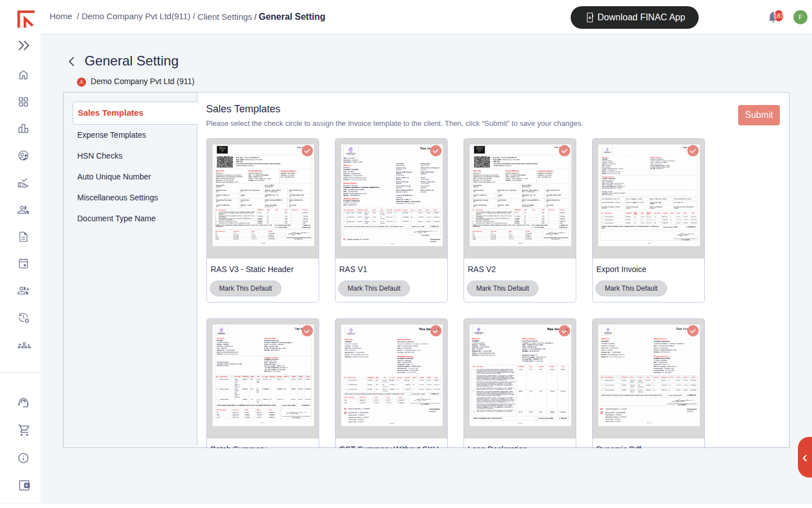Click the info circle icon in sidebar

23,458
